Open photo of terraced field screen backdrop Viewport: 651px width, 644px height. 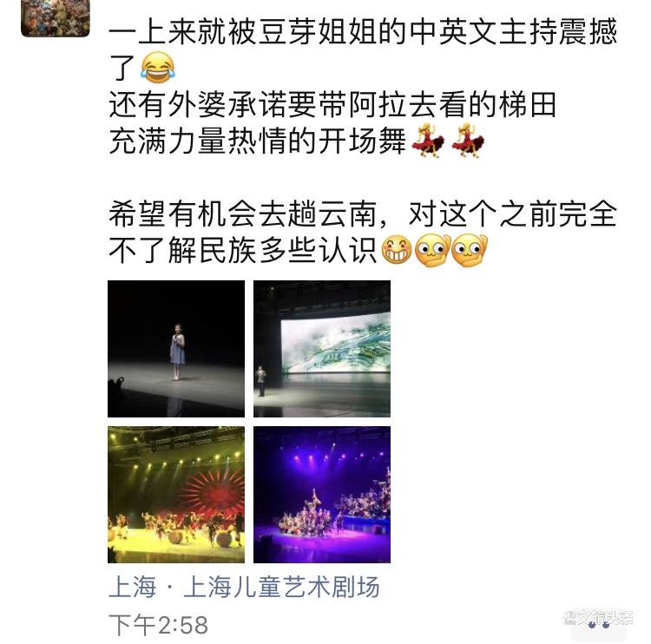[322, 349]
